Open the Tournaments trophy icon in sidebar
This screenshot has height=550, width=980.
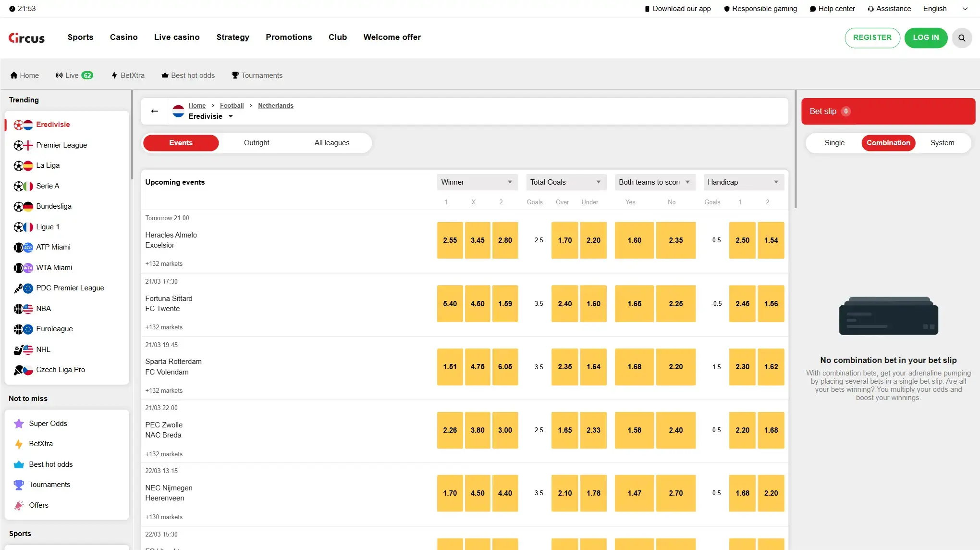tap(19, 485)
